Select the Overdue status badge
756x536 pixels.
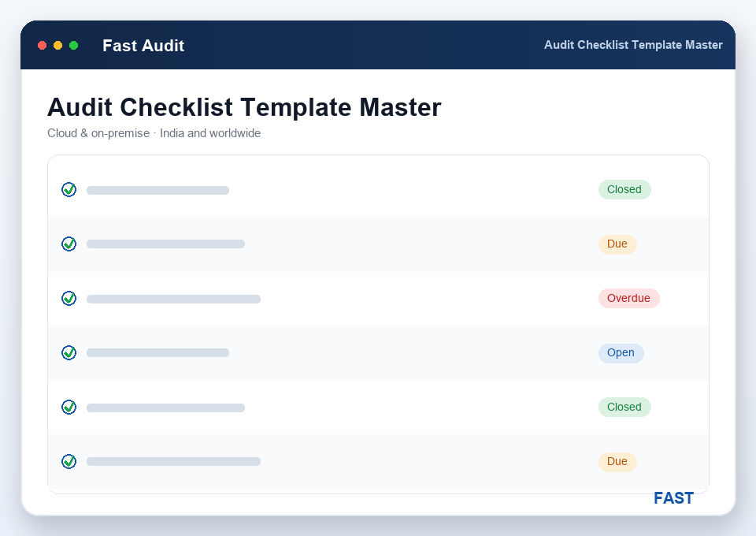click(628, 298)
